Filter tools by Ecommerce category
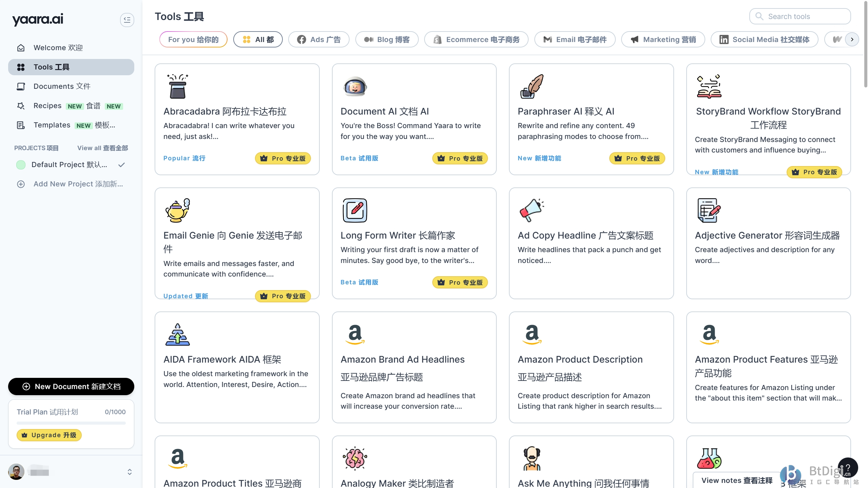The height and width of the screenshot is (488, 868). pos(476,39)
